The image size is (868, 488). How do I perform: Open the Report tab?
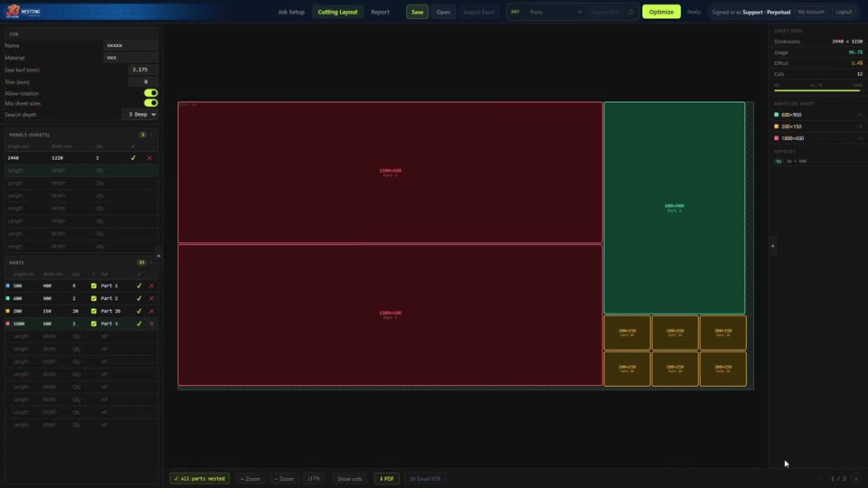(381, 12)
